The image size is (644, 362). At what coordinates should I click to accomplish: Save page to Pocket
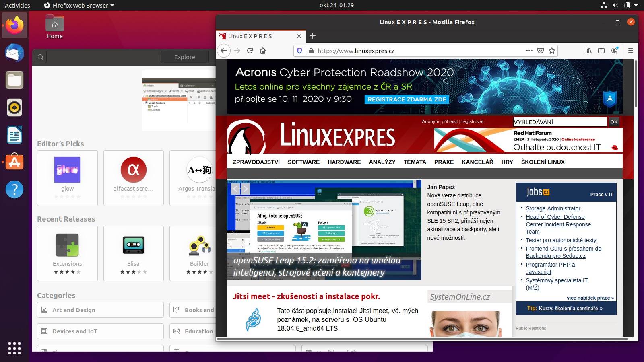pyautogui.click(x=541, y=51)
